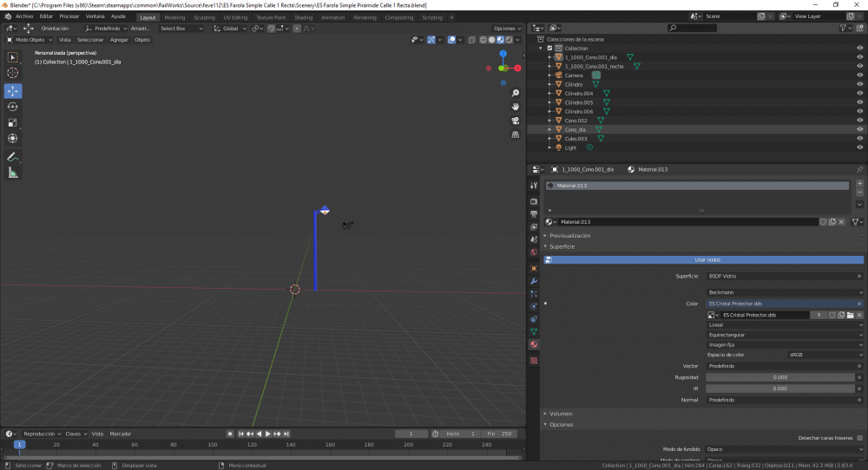Image resolution: width=868 pixels, height=470 pixels.
Task: Toggle visibility of the Light object
Action: pyautogui.click(x=859, y=147)
